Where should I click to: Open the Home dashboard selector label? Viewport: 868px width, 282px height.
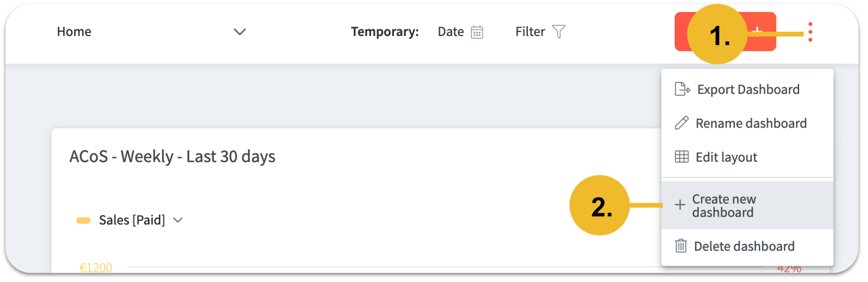click(x=74, y=32)
